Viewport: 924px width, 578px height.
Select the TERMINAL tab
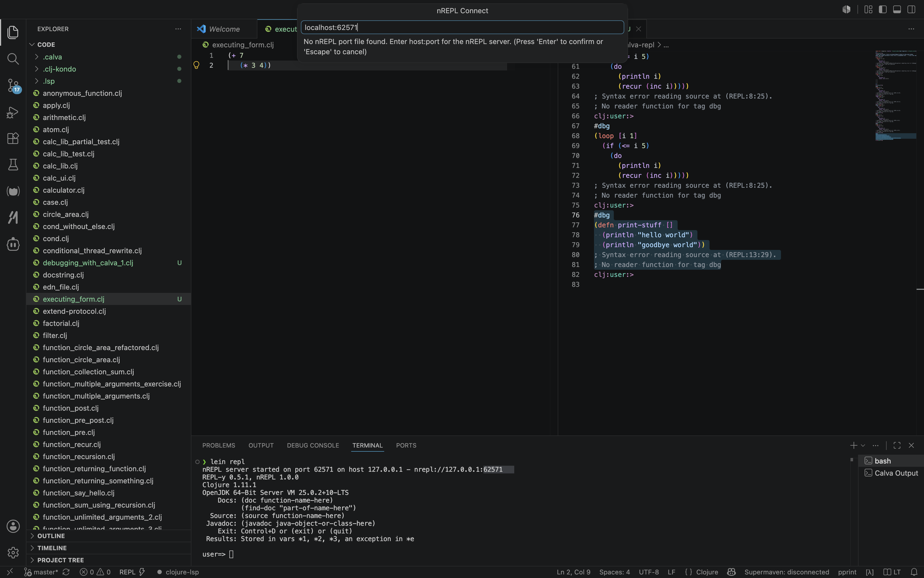pyautogui.click(x=367, y=445)
